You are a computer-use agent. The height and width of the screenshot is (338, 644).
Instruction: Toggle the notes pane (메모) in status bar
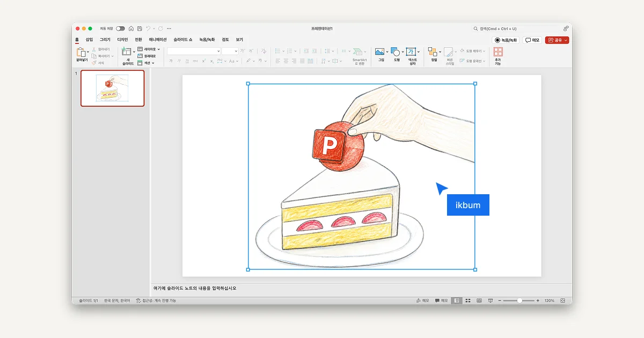tap(422, 300)
